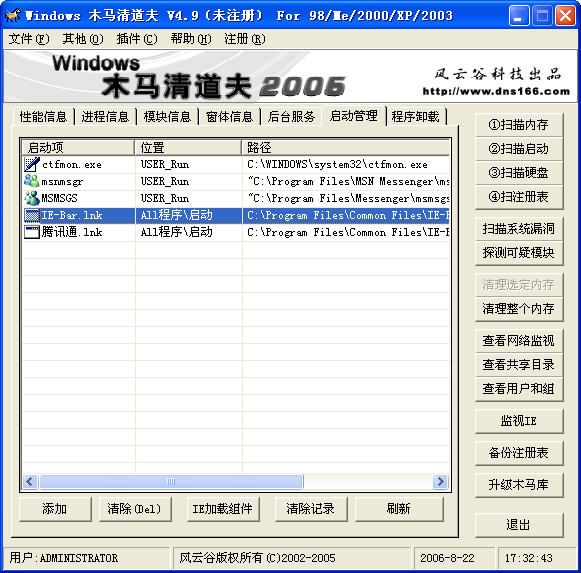The image size is (581, 573).
Task: Sort by the 启动项 column header
Action: click(78, 148)
